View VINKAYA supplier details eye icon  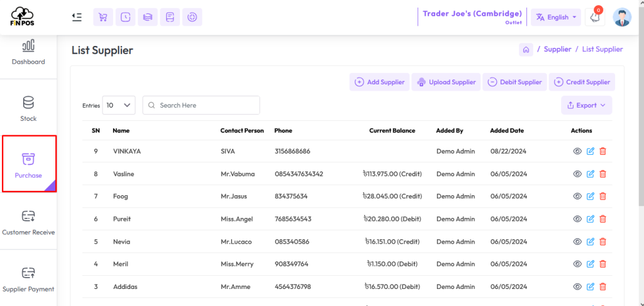(577, 151)
